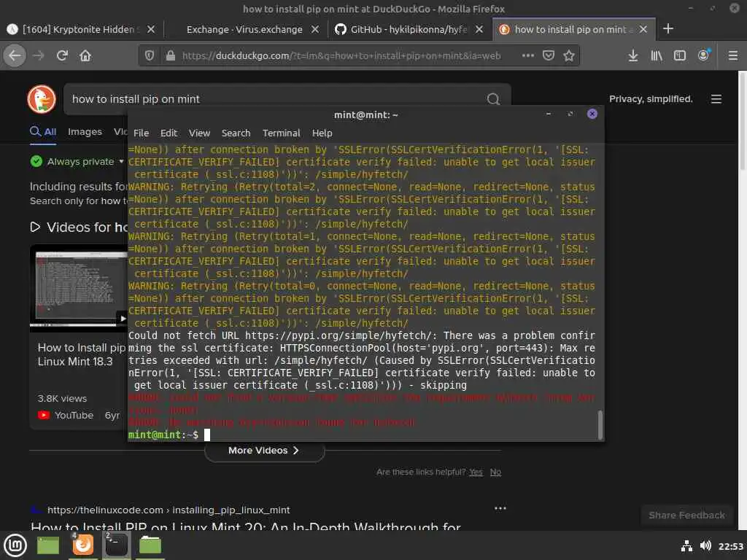The width and height of the screenshot is (747, 560).
Task: Click Share Feedback button
Action: [686, 516]
